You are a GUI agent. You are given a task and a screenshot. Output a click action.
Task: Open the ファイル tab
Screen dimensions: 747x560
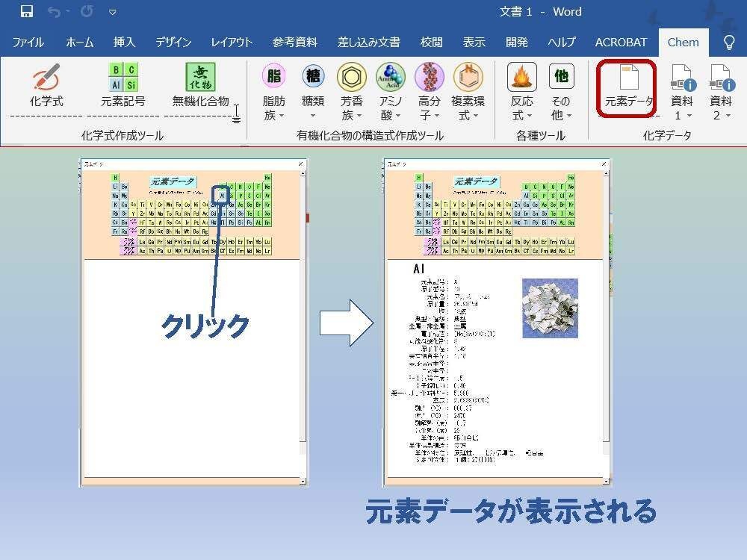[28, 43]
